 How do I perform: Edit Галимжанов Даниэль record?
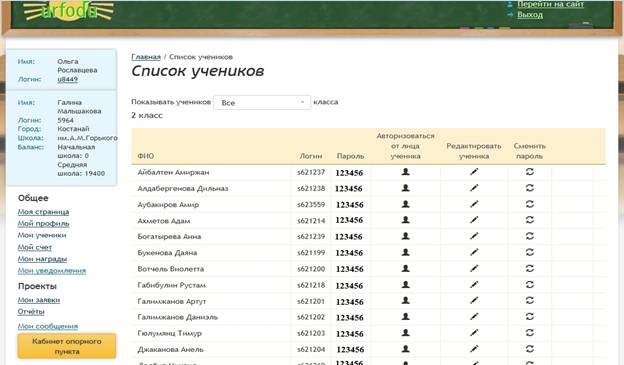(474, 316)
